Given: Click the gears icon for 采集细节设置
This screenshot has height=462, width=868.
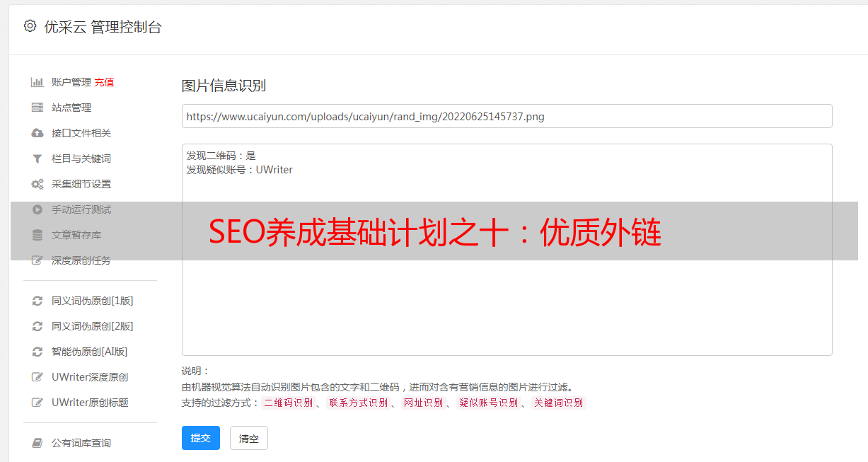Looking at the screenshot, I should point(37,184).
